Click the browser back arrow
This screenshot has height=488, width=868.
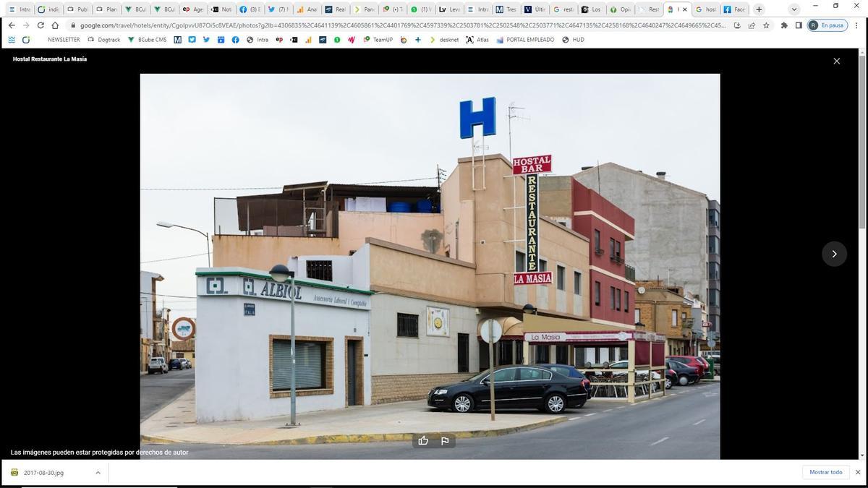(x=12, y=24)
